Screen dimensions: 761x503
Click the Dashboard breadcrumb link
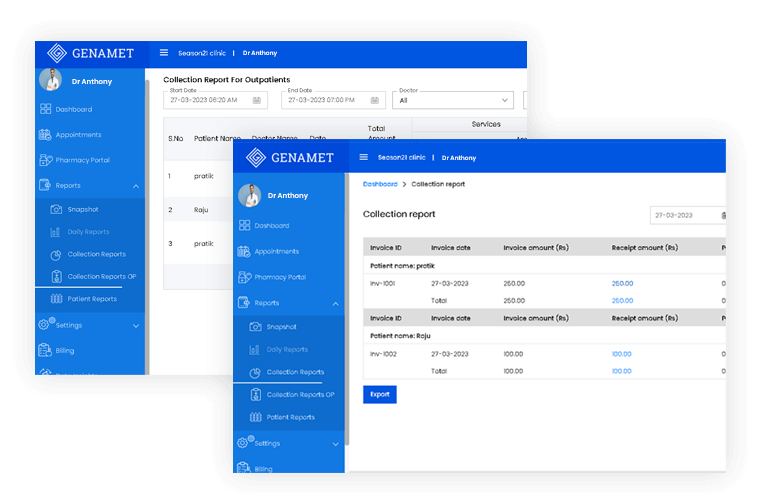click(x=380, y=184)
